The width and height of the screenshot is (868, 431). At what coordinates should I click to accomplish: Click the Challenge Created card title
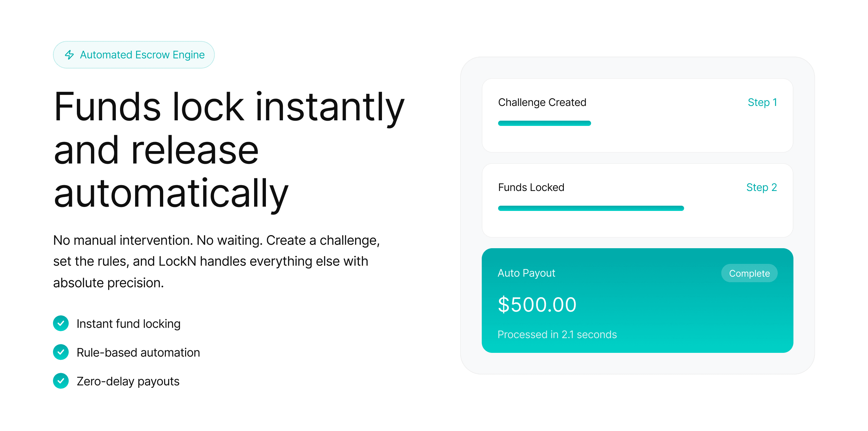pos(542,102)
